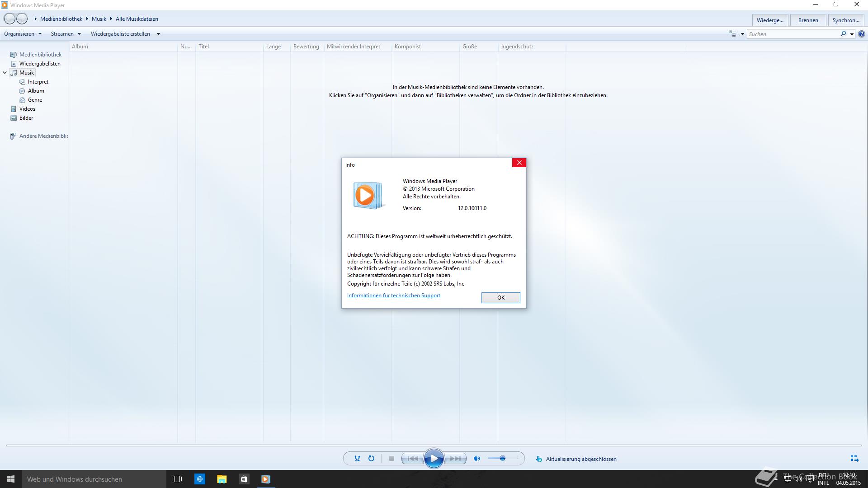
Task: Click the previous track button
Action: [x=413, y=459]
